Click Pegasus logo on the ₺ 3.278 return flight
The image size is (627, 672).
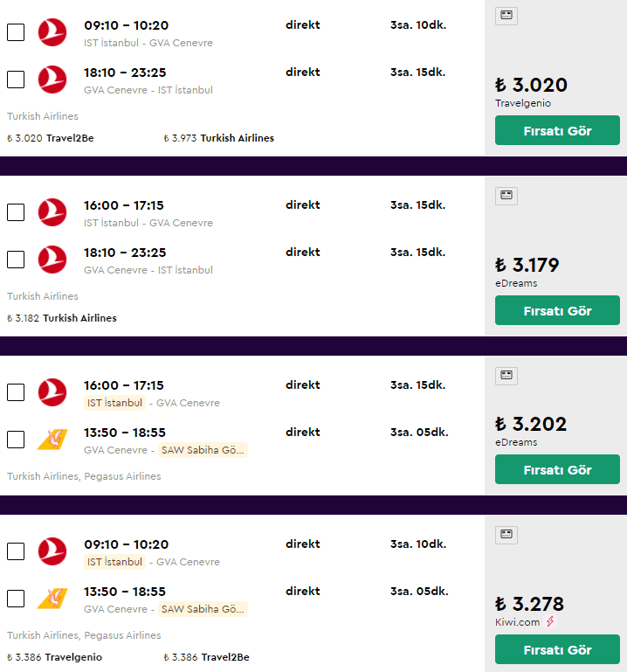pos(52,599)
